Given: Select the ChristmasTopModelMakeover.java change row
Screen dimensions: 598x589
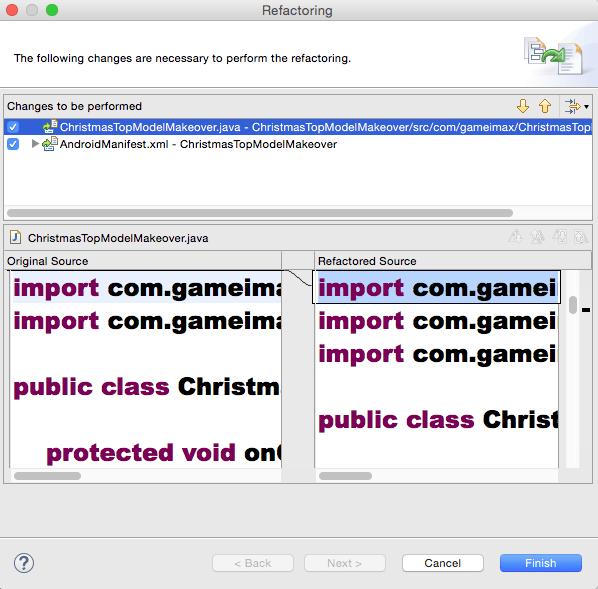Looking at the screenshot, I should point(298,127).
